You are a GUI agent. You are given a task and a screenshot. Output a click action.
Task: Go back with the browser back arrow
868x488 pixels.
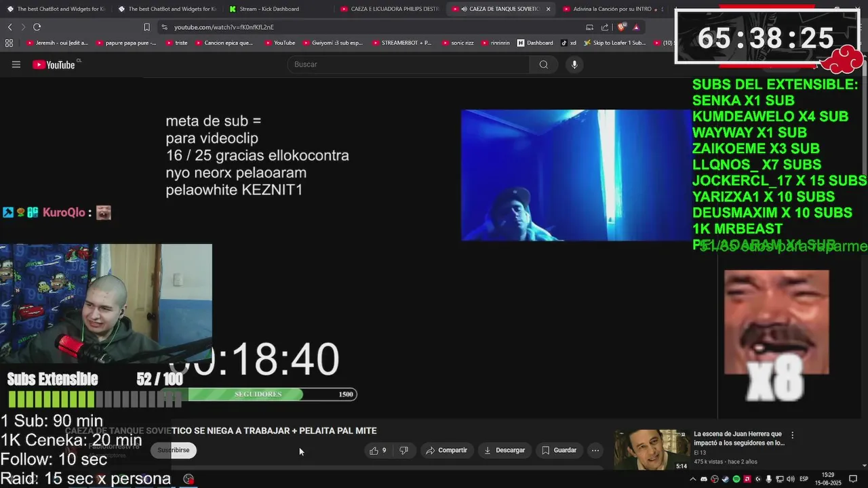pos(9,27)
